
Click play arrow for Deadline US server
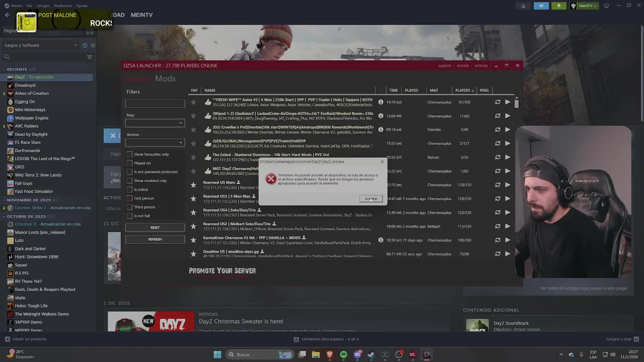click(508, 254)
